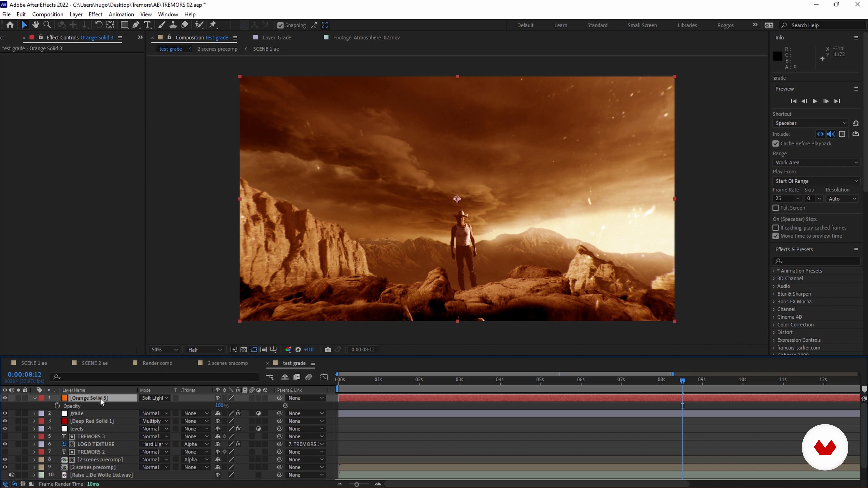Open the graph editor button

[x=324, y=377]
